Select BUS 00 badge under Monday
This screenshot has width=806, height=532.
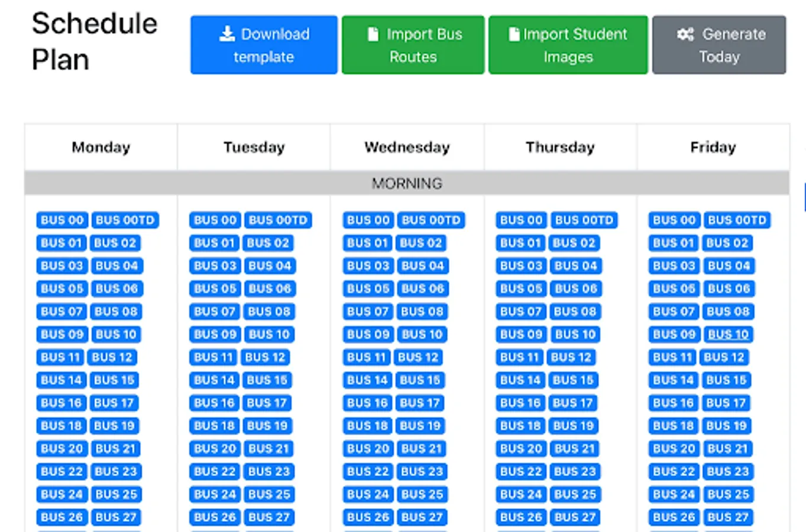(x=62, y=220)
